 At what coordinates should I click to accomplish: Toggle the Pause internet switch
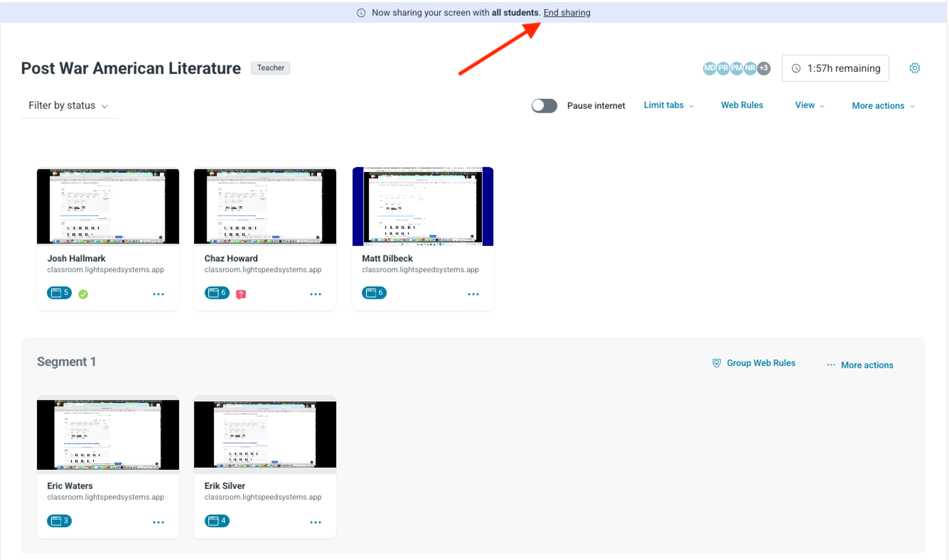pos(544,106)
